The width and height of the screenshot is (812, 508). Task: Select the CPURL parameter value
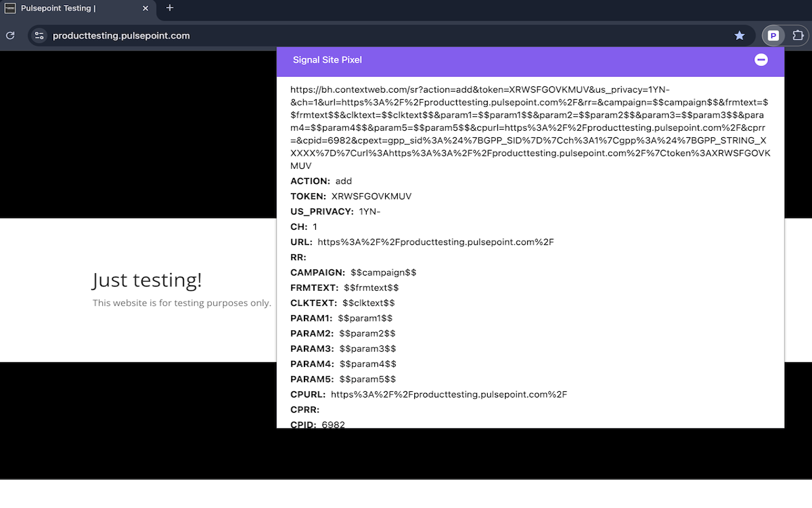click(449, 394)
